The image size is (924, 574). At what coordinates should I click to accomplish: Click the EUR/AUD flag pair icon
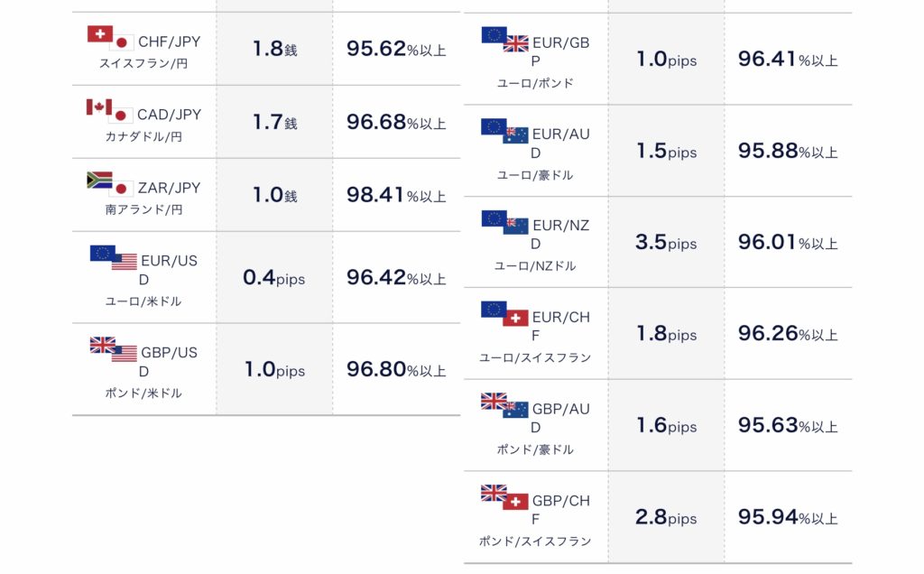tap(504, 131)
